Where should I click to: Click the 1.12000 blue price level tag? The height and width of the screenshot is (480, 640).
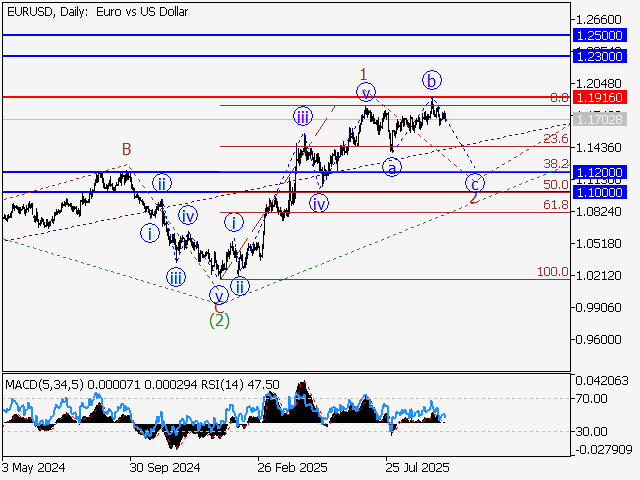coord(600,172)
